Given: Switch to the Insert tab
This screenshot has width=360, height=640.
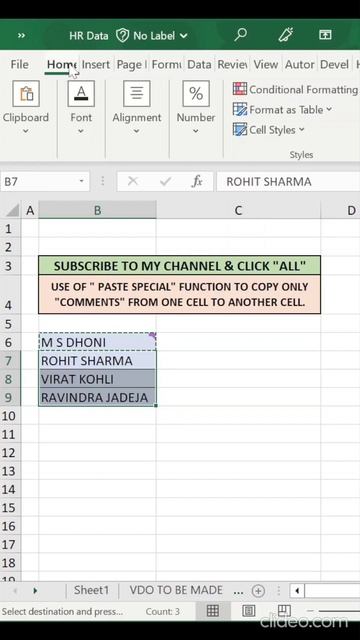Looking at the screenshot, I should (x=96, y=64).
